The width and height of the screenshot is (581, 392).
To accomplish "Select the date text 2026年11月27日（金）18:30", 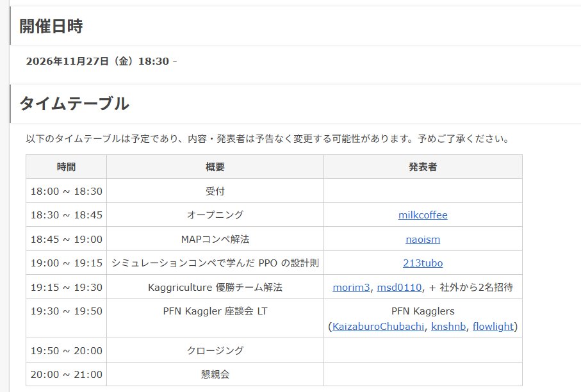I will click(x=97, y=61).
